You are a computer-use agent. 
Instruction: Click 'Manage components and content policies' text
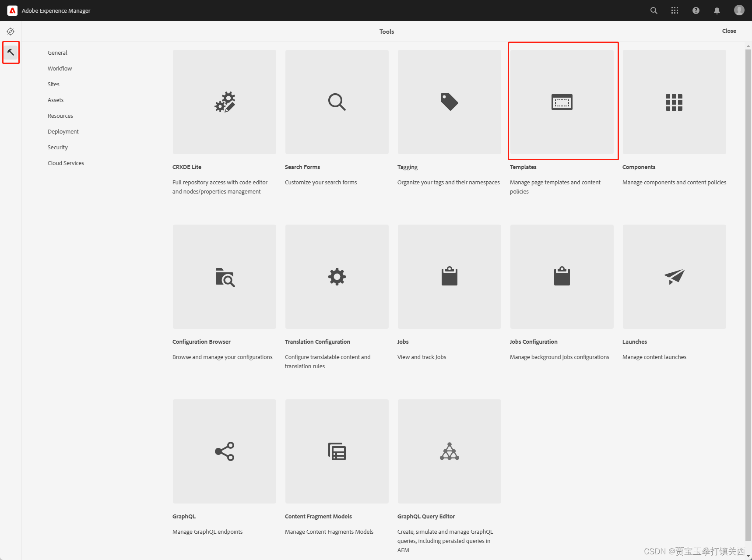pos(674,183)
